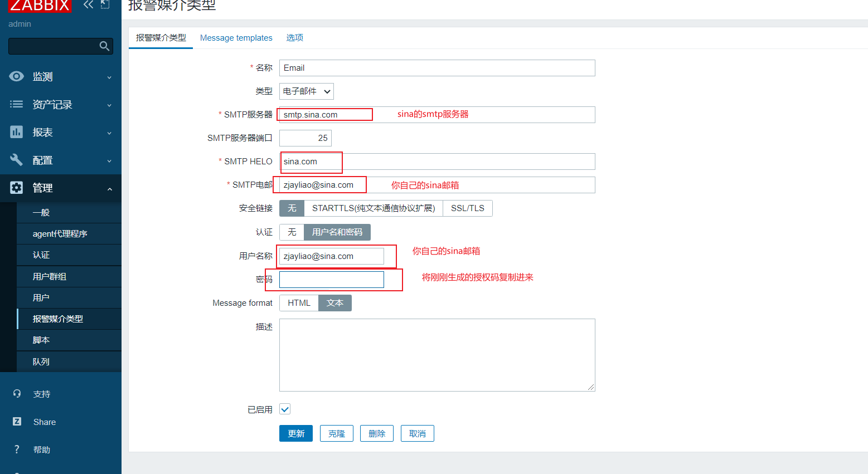This screenshot has height=474, width=868.
Task: Click the Z icon for Share
Action: (x=17, y=422)
